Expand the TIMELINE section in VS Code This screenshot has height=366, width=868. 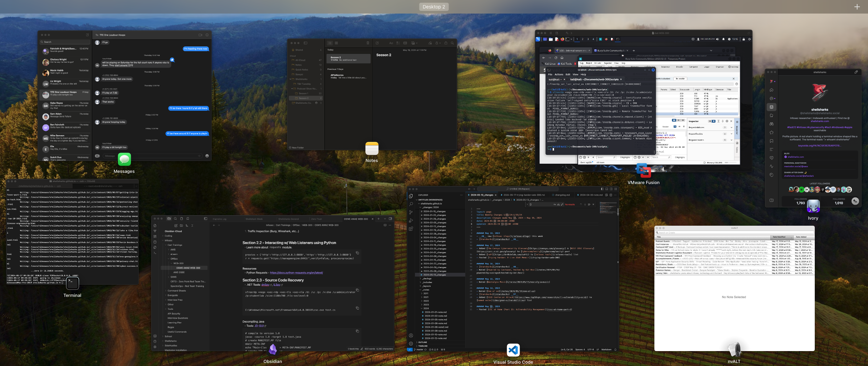tap(423, 346)
